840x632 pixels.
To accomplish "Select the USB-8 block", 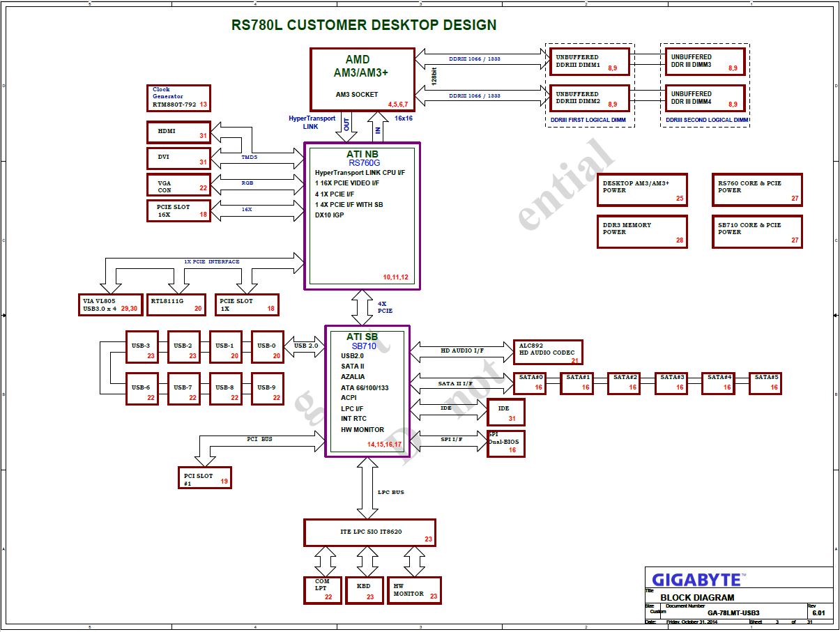I will [226, 389].
